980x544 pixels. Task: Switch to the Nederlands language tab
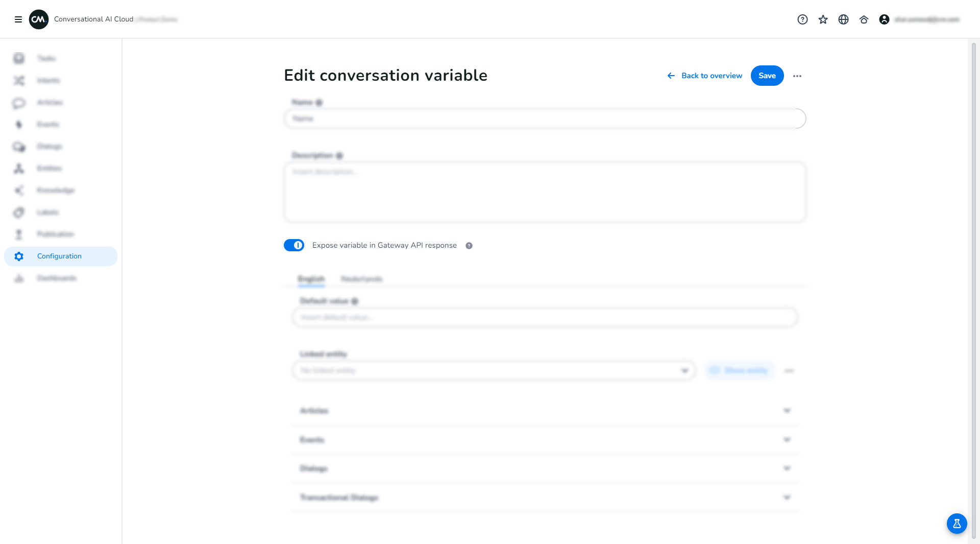361,279
